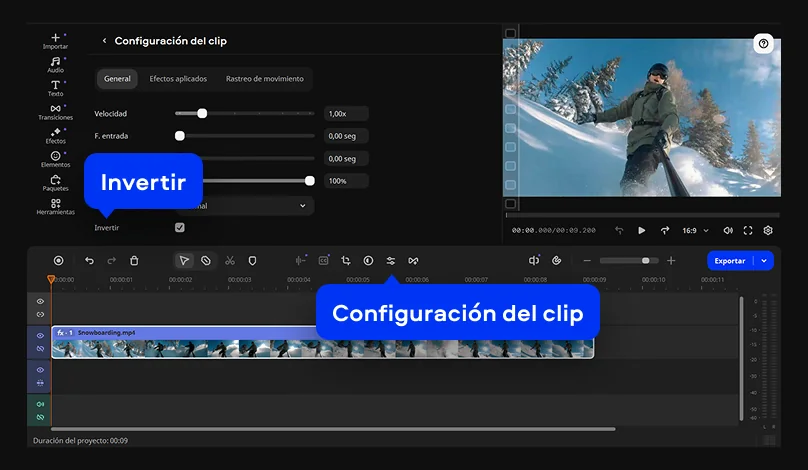The height and width of the screenshot is (470, 808).
Task: Toggle visibility eye on top track
Action: coord(40,301)
